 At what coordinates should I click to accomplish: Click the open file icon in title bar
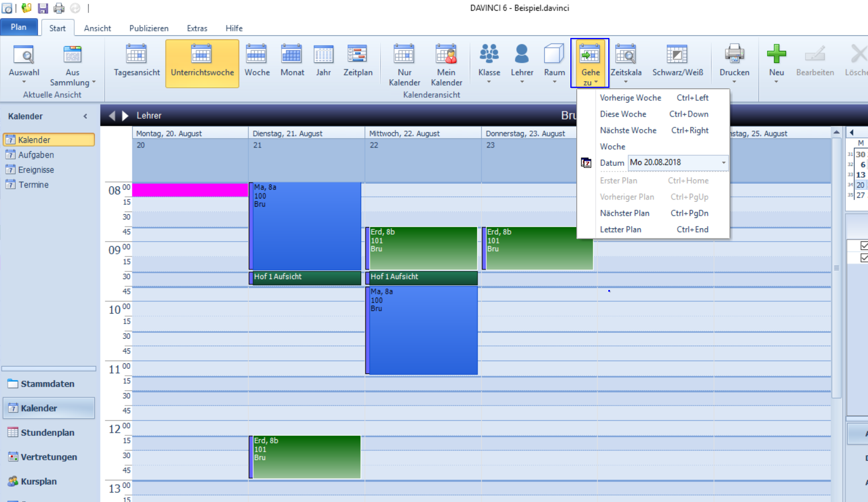tap(26, 8)
